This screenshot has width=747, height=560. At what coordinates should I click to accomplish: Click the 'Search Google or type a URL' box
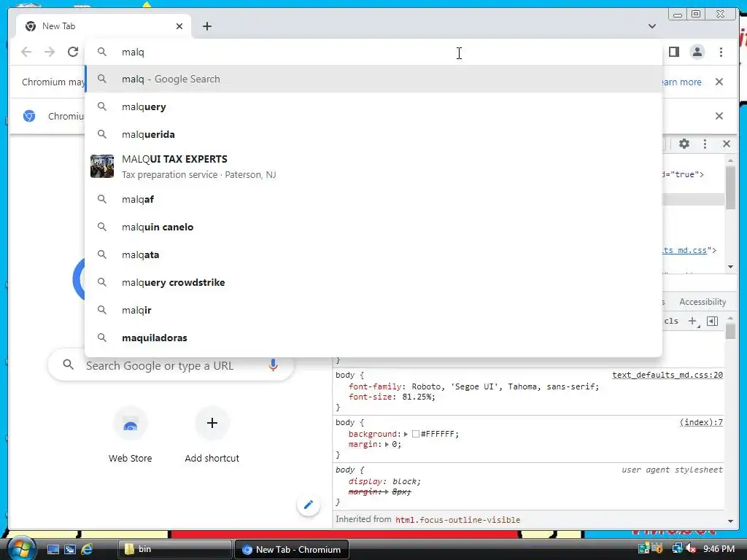(x=171, y=365)
